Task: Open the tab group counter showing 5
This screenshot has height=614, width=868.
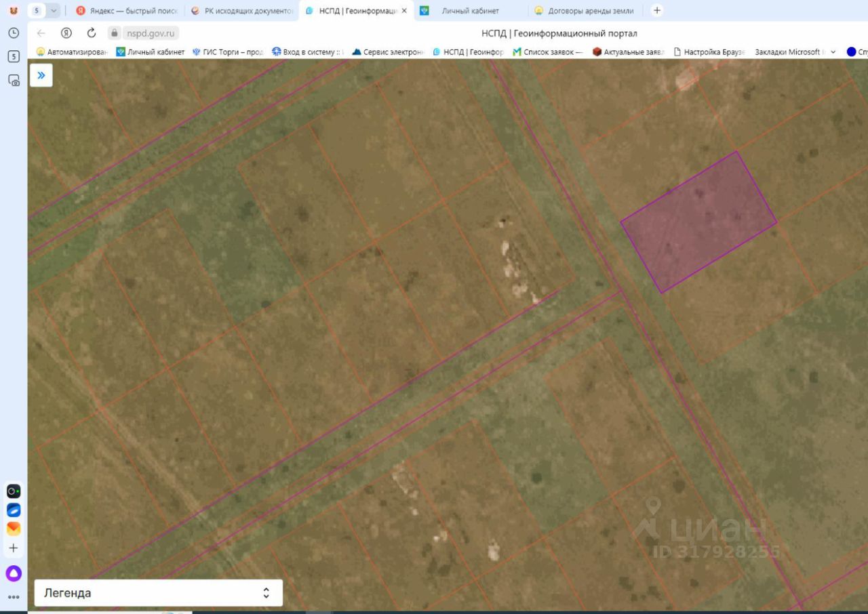Action: tap(37, 11)
